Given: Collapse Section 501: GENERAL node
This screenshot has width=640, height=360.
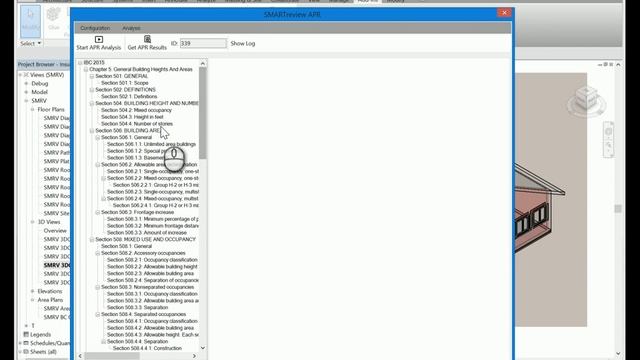Looking at the screenshot, I should pyautogui.click(x=92, y=76).
